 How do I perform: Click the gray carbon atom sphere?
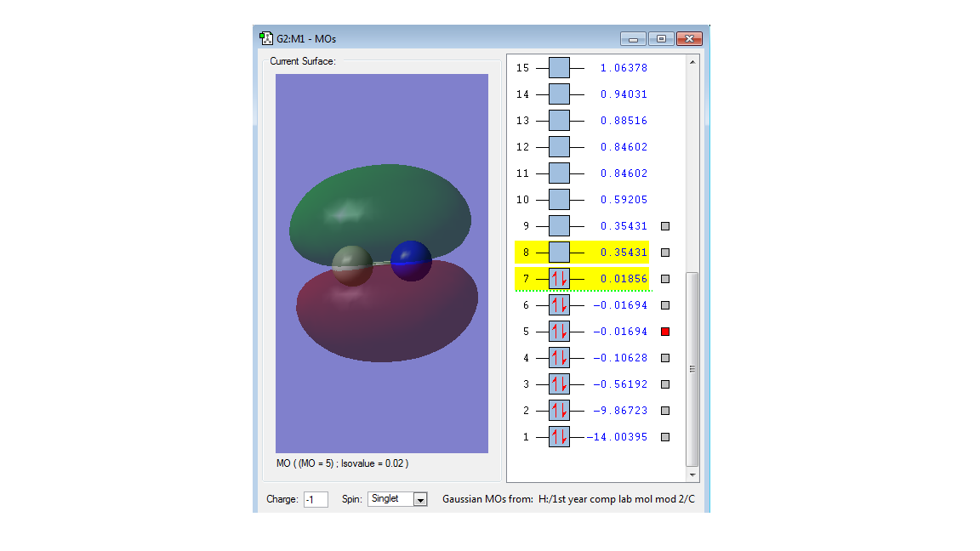click(x=352, y=265)
